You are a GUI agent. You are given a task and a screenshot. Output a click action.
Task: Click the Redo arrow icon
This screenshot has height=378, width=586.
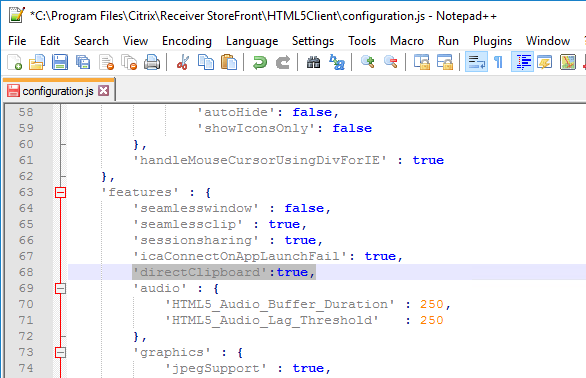tap(283, 62)
